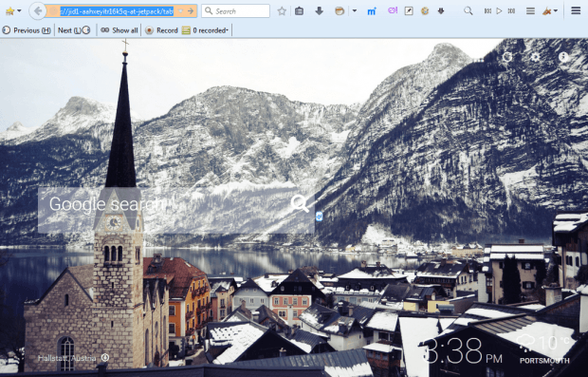This screenshot has width=588, height=377.
Task: Open the address bar history dropdown
Action: coord(180,11)
